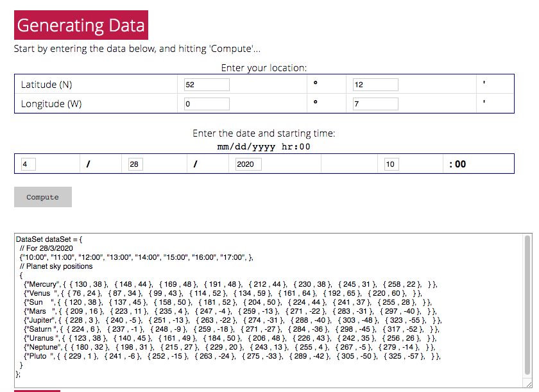Screen dimensions: 539x392
Task: Click the latitude degrees input field
Action: tap(207, 85)
